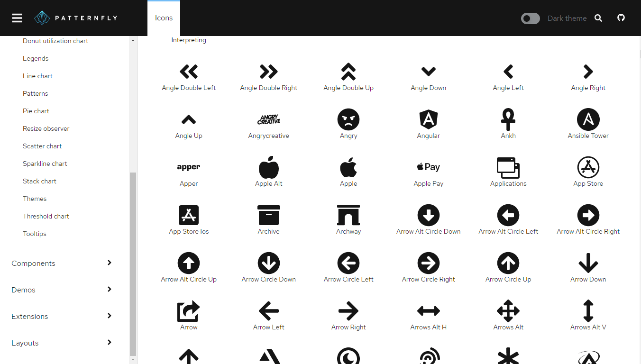Screen dimensions: 641x364
Task: Click the Angle Down chevron icon
Action: [x=429, y=72]
